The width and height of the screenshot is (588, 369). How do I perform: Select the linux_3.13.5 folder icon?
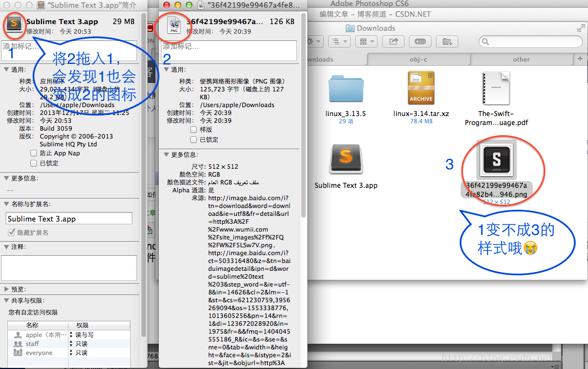pyautogui.click(x=346, y=89)
